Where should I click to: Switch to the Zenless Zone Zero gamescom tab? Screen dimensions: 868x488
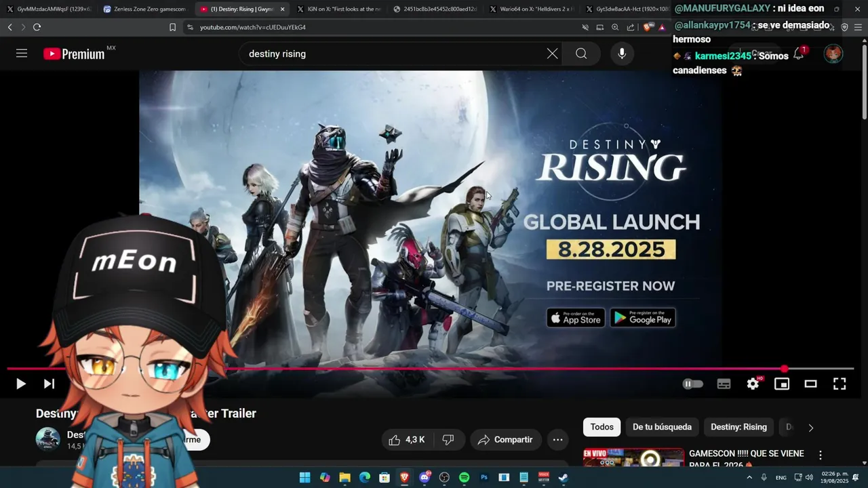[x=145, y=9]
